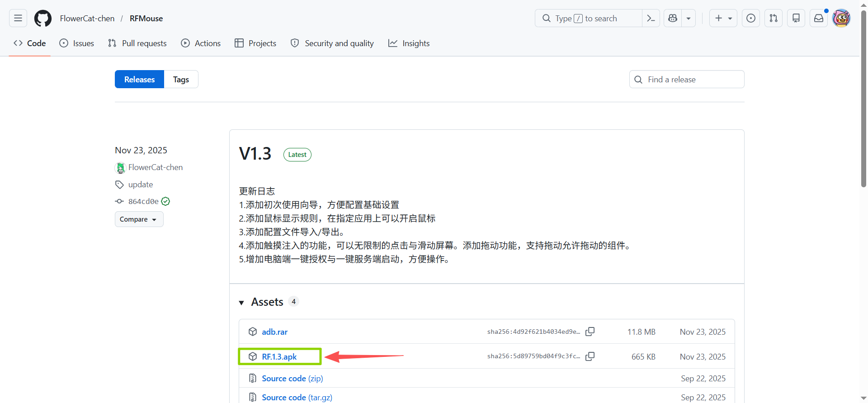Open the issues circle icon in header

coord(751,18)
